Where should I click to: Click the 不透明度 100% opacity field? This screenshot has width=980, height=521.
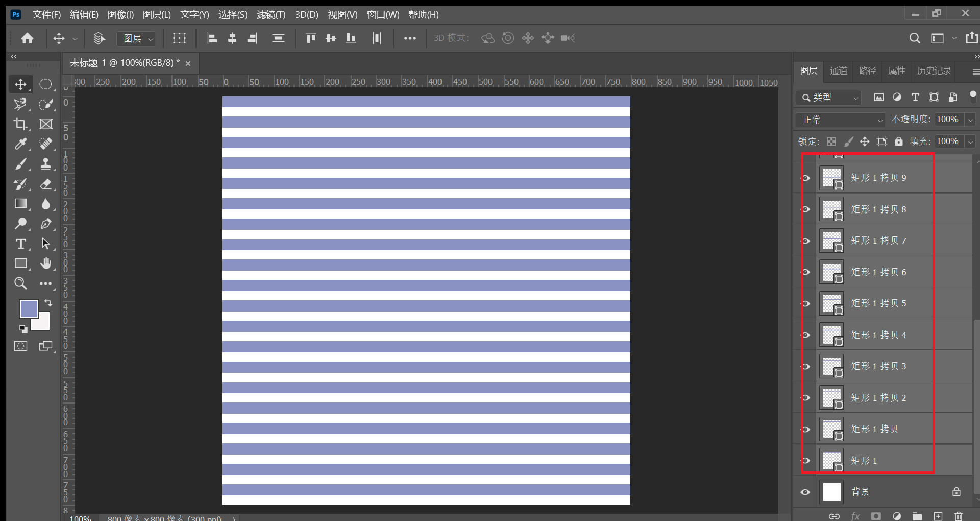949,120
